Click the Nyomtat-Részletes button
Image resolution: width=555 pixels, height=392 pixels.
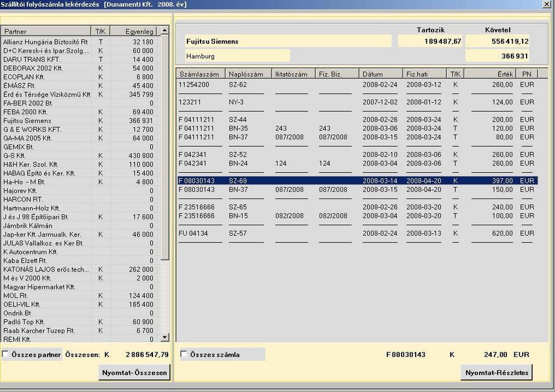(x=497, y=373)
